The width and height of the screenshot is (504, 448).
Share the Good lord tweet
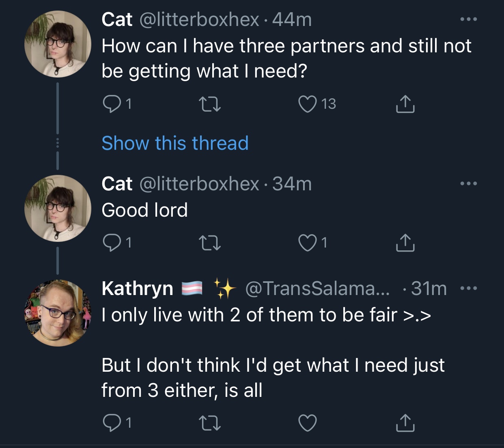405,243
